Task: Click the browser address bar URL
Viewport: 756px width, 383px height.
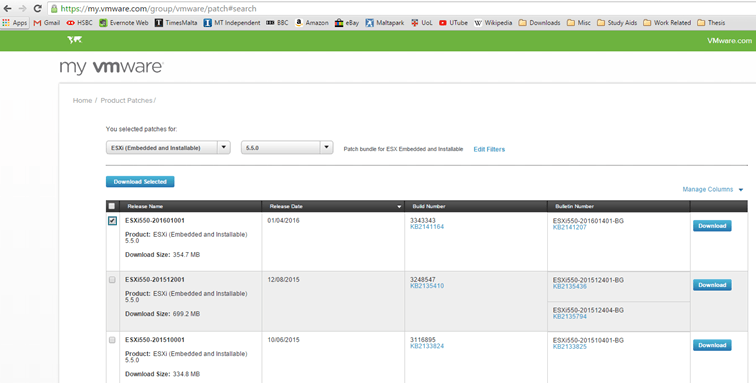Action: coord(158,9)
